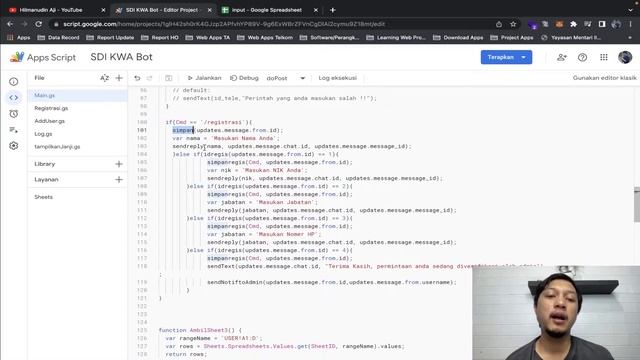Reload the page in the browser
640x360 pixels.
tap(38, 24)
